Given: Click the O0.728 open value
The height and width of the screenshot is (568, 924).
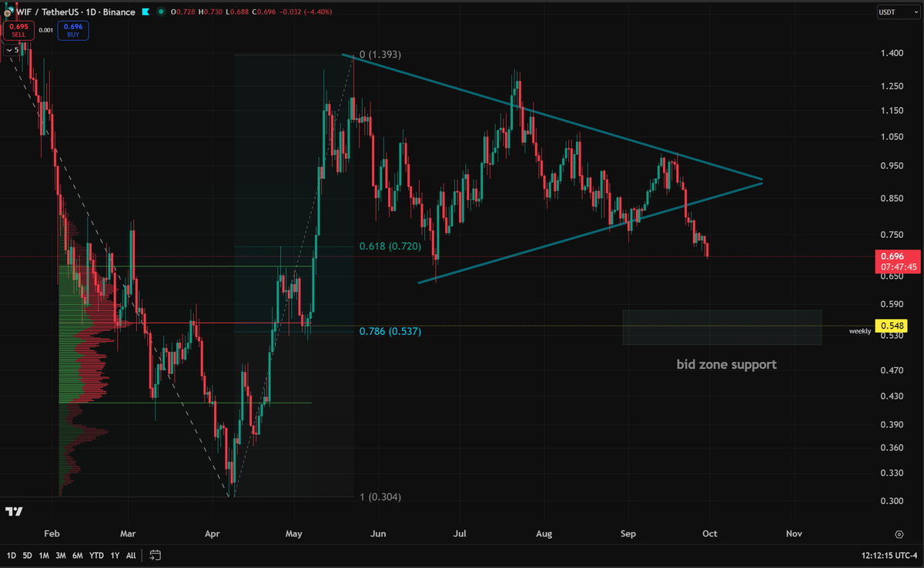Looking at the screenshot, I should click(182, 12).
